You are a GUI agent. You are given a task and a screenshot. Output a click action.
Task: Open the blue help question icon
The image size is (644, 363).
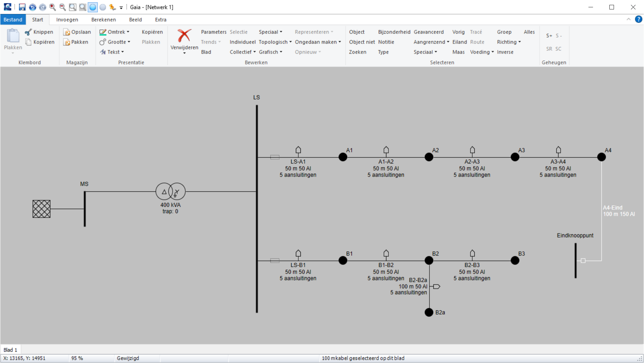[x=638, y=19]
